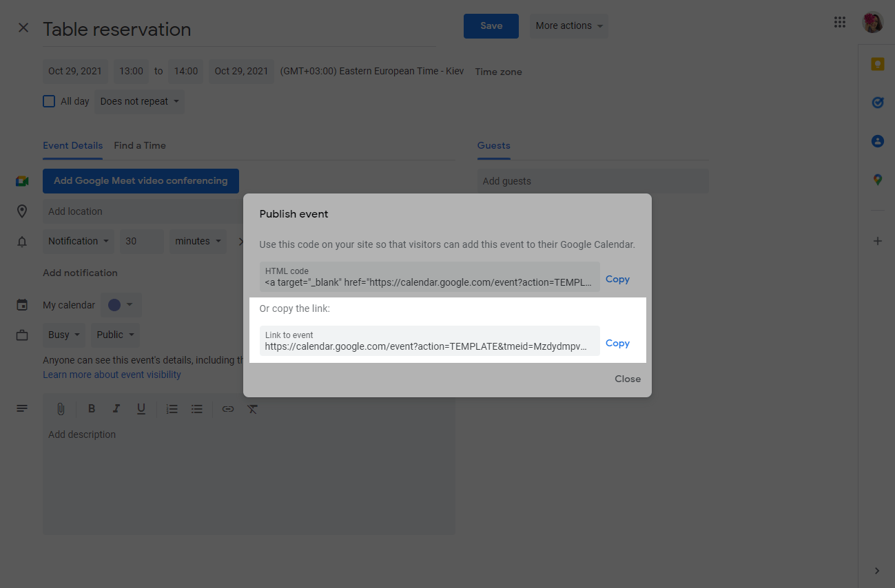Open the Busy availability dropdown

[x=65, y=335]
